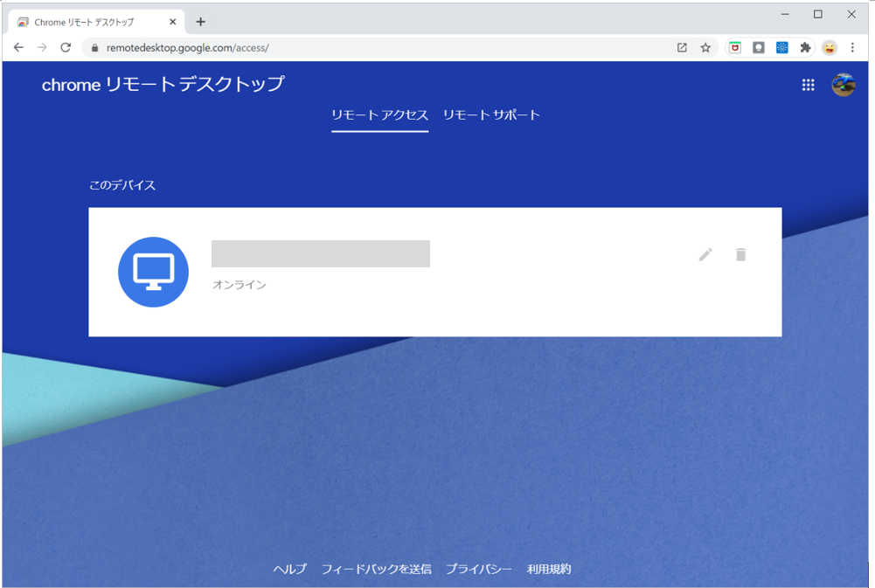
Task: Open the Chrome three-dot menu
Action: point(852,48)
